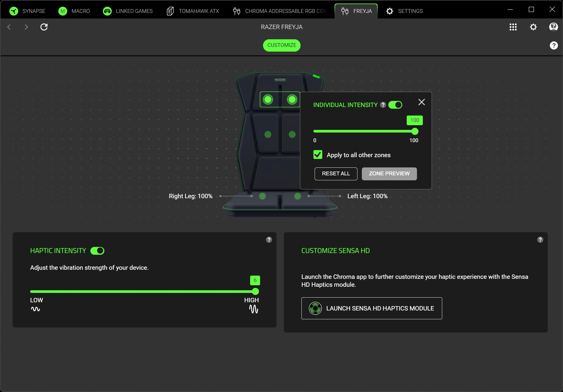Click the refresh icon in navigation bar
This screenshot has height=392, width=563.
click(44, 27)
